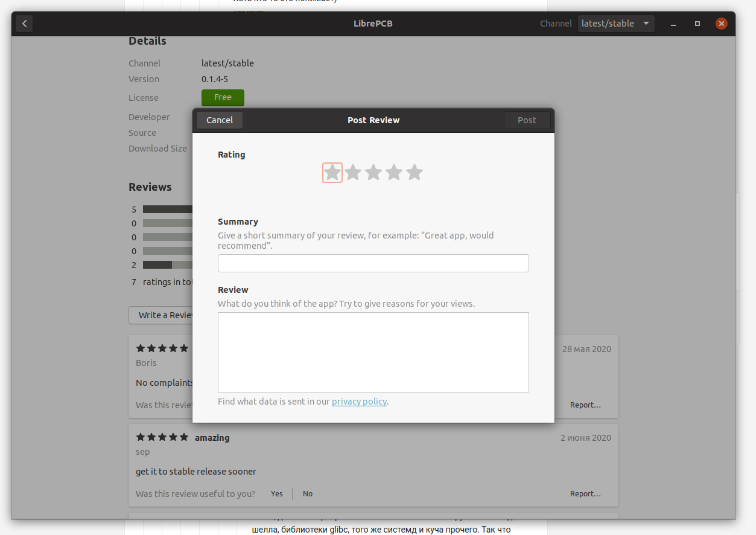The width and height of the screenshot is (756, 535).
Task: Click the Reviews section heading
Action: click(x=150, y=187)
